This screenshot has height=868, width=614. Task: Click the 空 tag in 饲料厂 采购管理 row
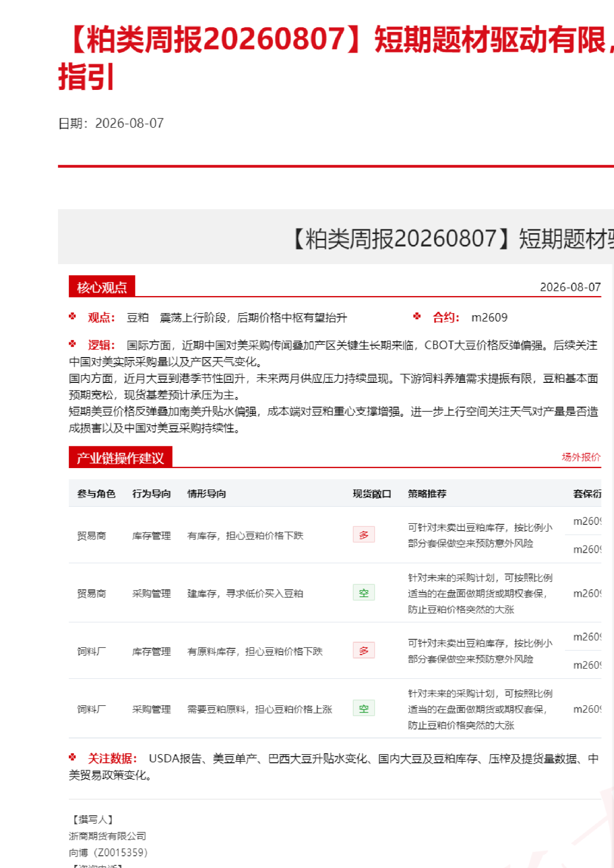pyautogui.click(x=364, y=708)
